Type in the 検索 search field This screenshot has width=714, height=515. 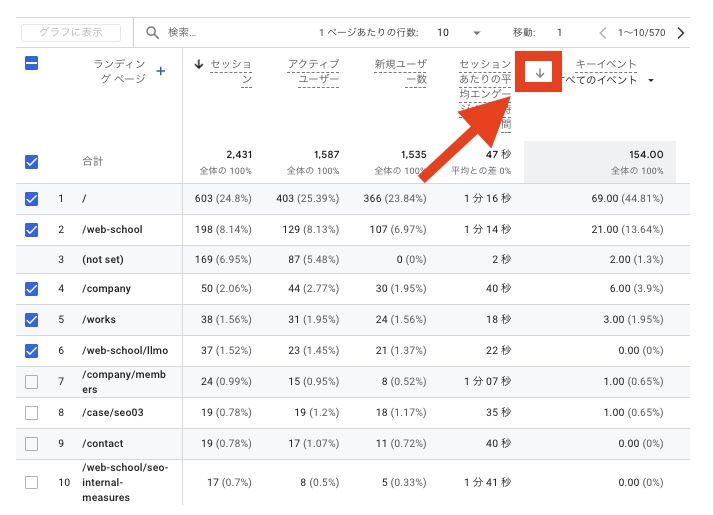pyautogui.click(x=230, y=33)
